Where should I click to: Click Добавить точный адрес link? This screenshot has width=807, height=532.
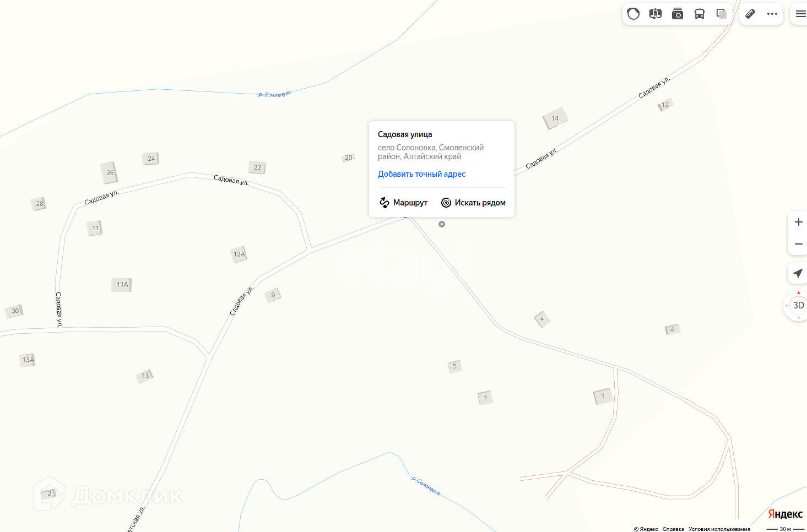click(421, 174)
